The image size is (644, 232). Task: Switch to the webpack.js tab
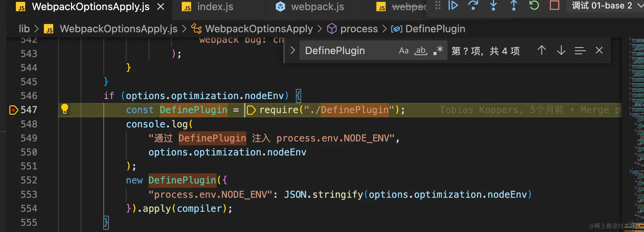[x=317, y=7]
